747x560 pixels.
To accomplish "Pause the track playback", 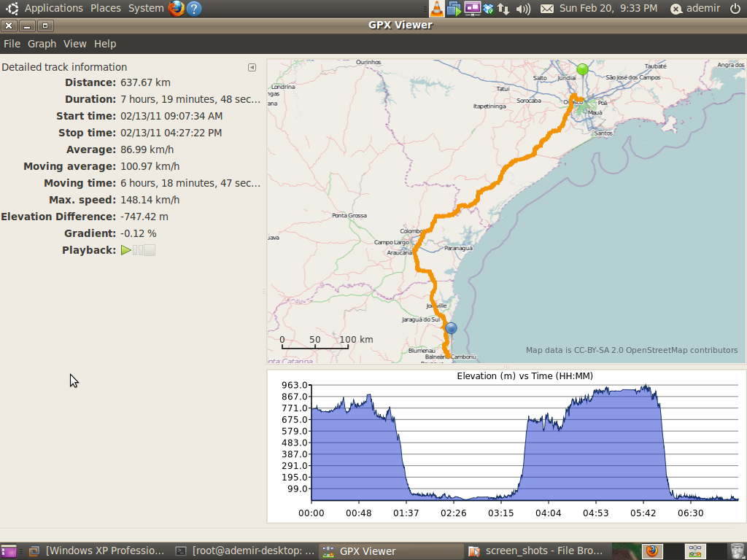I will click(138, 250).
